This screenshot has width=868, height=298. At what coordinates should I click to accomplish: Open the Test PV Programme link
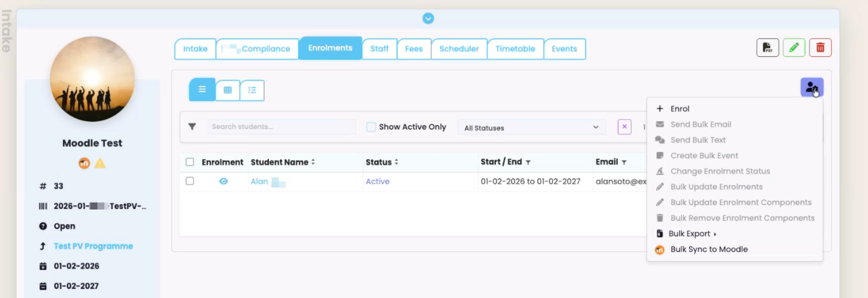tap(93, 246)
